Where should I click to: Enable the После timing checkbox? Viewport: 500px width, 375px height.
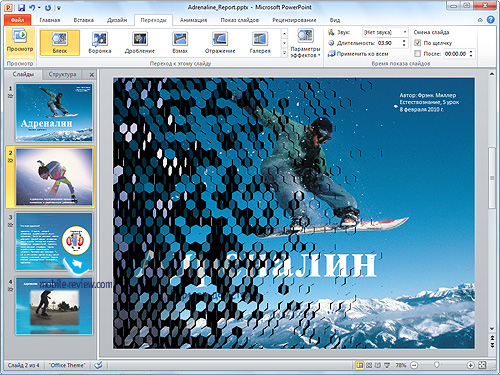[x=417, y=54]
